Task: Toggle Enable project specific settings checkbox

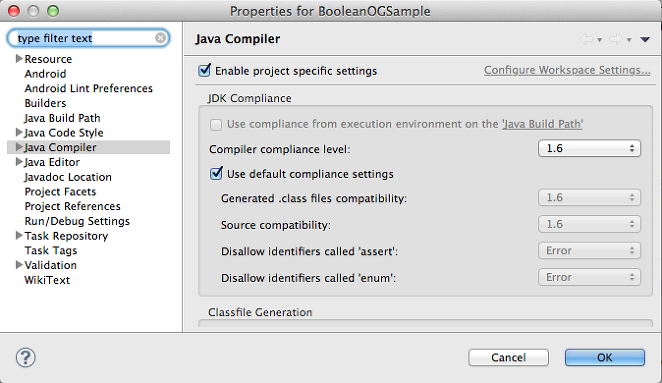Action: coord(204,70)
